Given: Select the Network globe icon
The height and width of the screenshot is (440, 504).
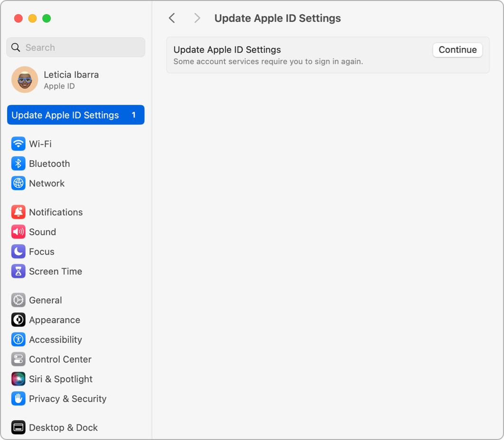Looking at the screenshot, I should tap(19, 183).
